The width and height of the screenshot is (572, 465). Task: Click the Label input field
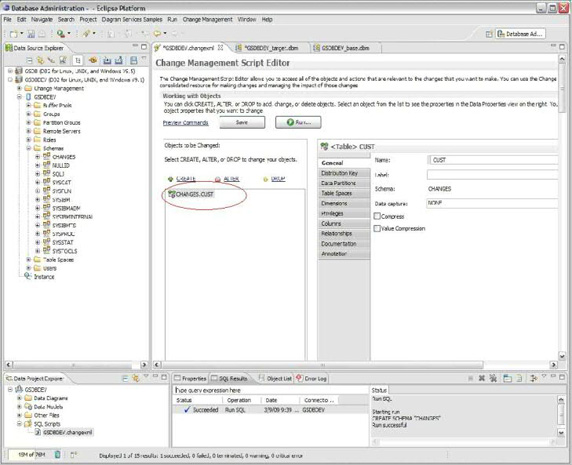(492, 174)
